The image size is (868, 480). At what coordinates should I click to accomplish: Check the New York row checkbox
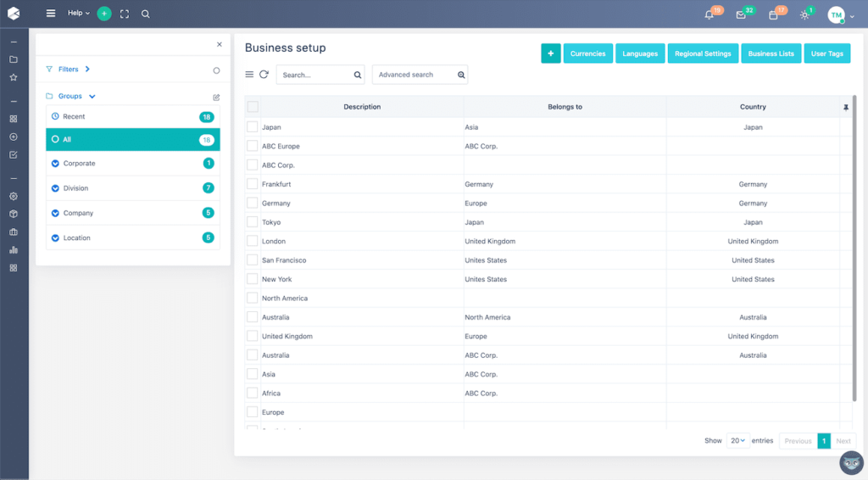click(253, 279)
